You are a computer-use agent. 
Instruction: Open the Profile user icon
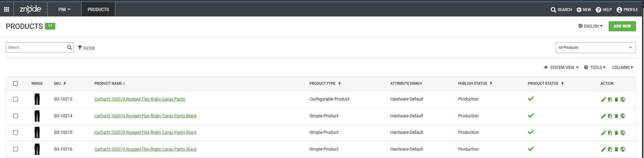(x=619, y=10)
